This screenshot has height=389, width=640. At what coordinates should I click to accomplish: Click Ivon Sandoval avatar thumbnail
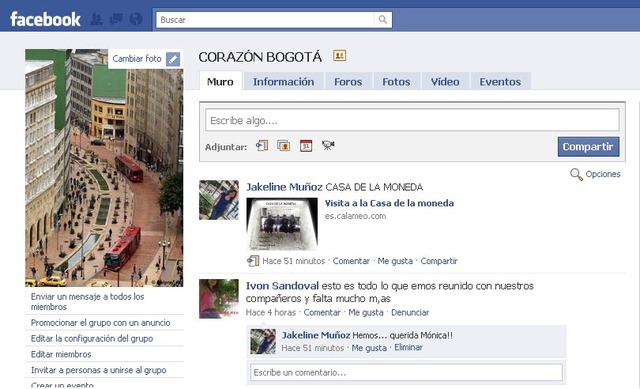(219, 299)
